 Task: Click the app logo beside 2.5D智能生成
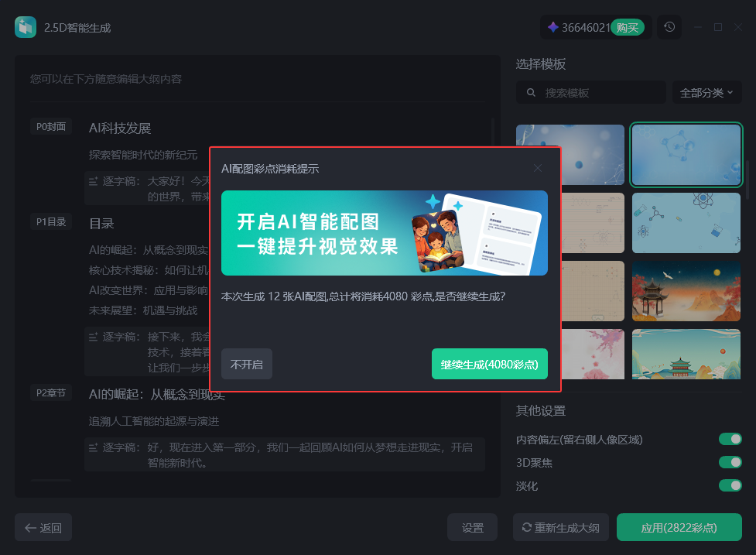point(26,27)
